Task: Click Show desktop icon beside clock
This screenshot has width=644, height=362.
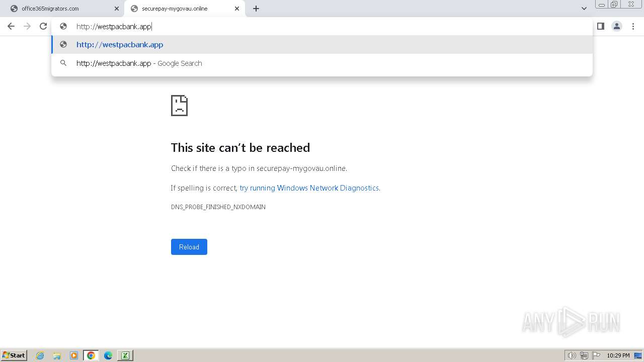Action: click(x=638, y=355)
